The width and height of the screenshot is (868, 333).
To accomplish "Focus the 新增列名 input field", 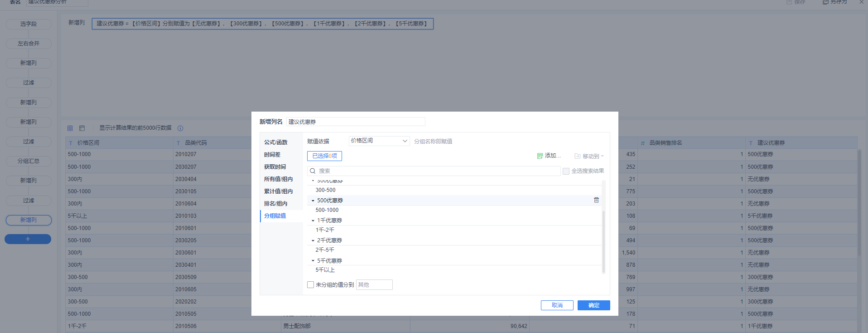I will (x=356, y=122).
